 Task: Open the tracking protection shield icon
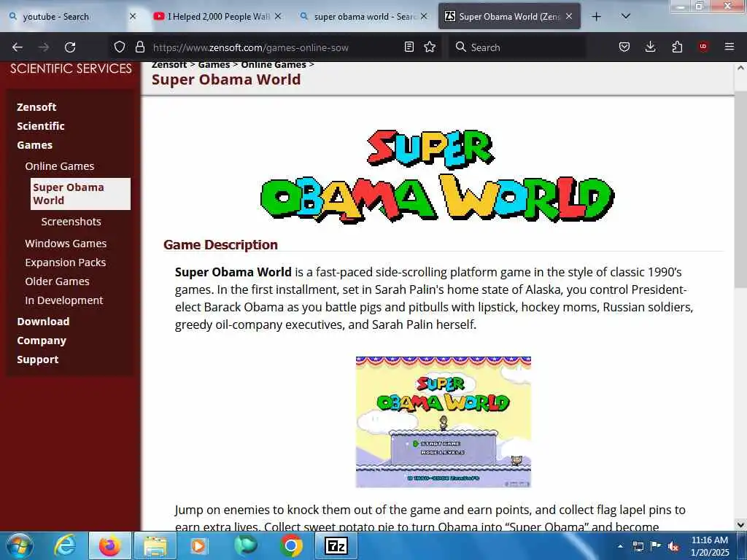(x=120, y=47)
